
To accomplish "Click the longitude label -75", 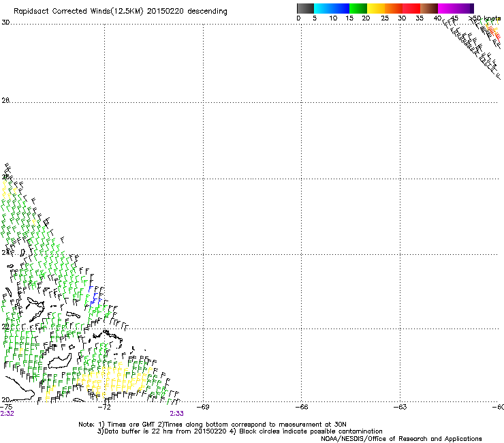I will point(6,407).
